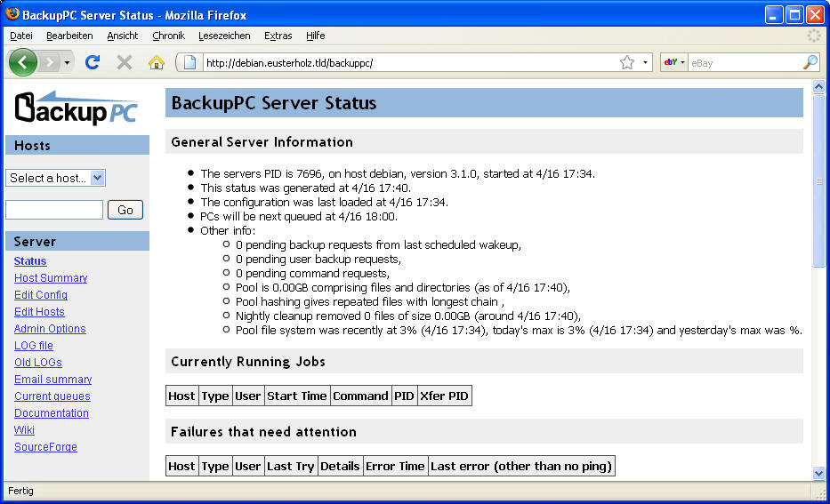Click the search magnifier icon

tap(810, 62)
